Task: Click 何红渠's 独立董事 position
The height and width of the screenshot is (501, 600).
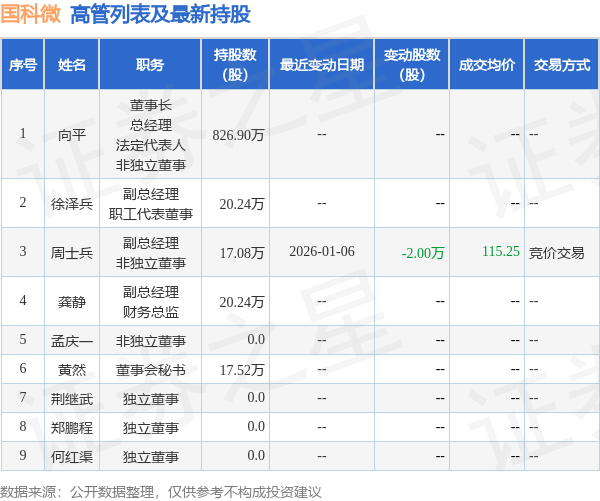Action: pyautogui.click(x=150, y=457)
